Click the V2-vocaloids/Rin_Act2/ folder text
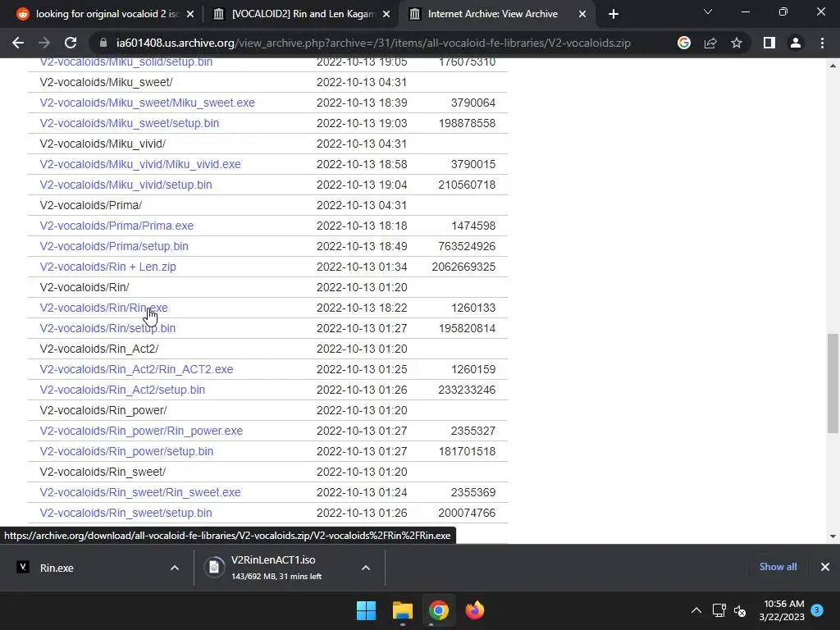The image size is (840, 630). [99, 349]
